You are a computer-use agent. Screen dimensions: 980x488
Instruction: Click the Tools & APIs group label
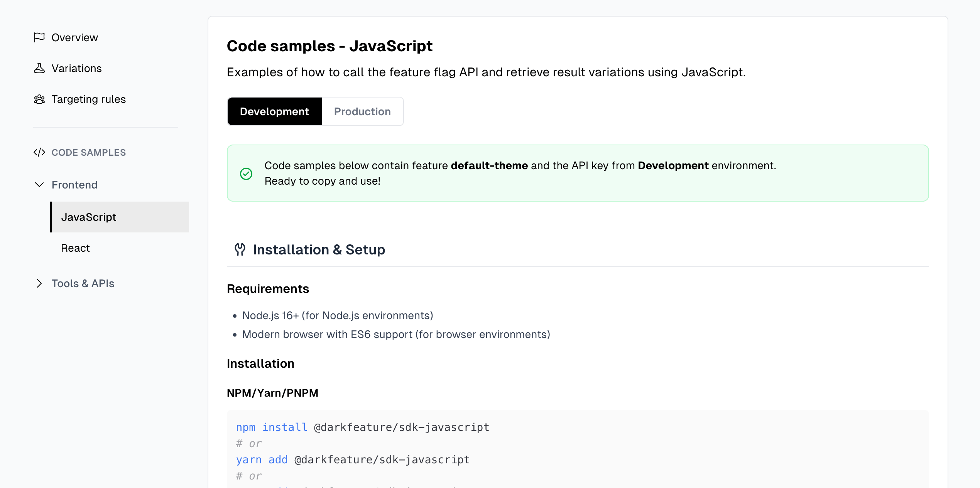tap(83, 283)
